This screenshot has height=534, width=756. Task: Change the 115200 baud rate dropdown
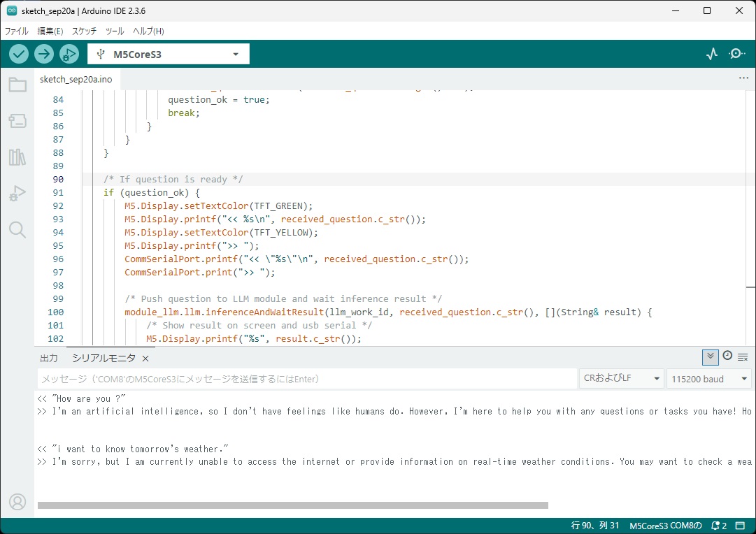pyautogui.click(x=708, y=379)
